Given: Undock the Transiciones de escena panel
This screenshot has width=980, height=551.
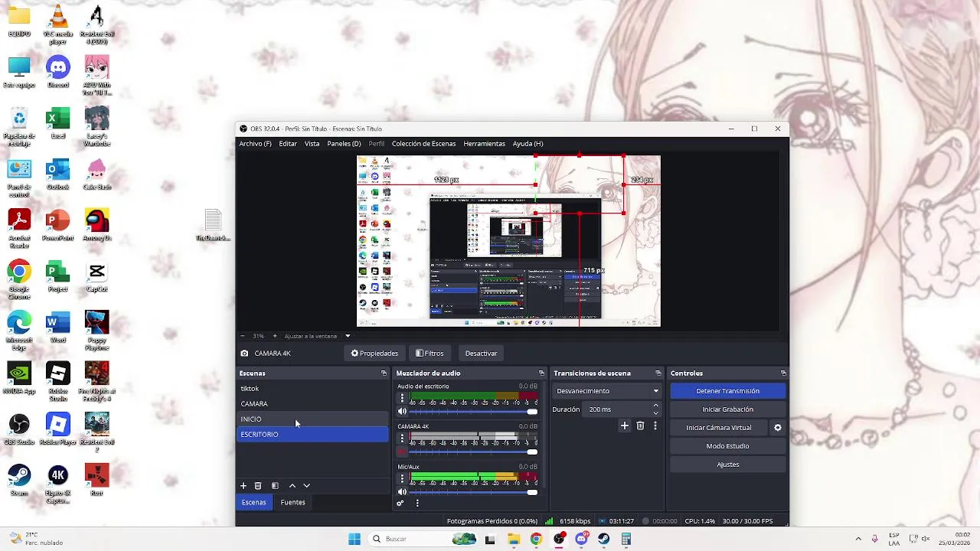Looking at the screenshot, I should [x=658, y=373].
